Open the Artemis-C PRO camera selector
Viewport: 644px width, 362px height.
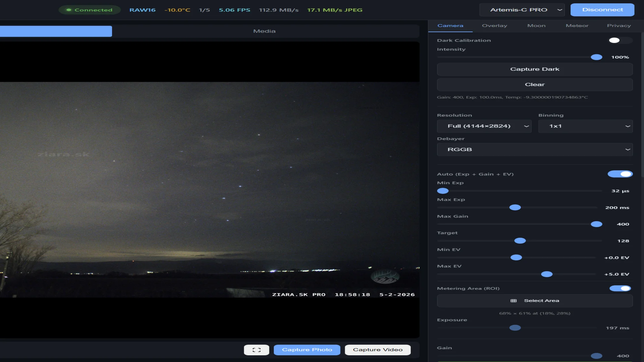tap(522, 10)
